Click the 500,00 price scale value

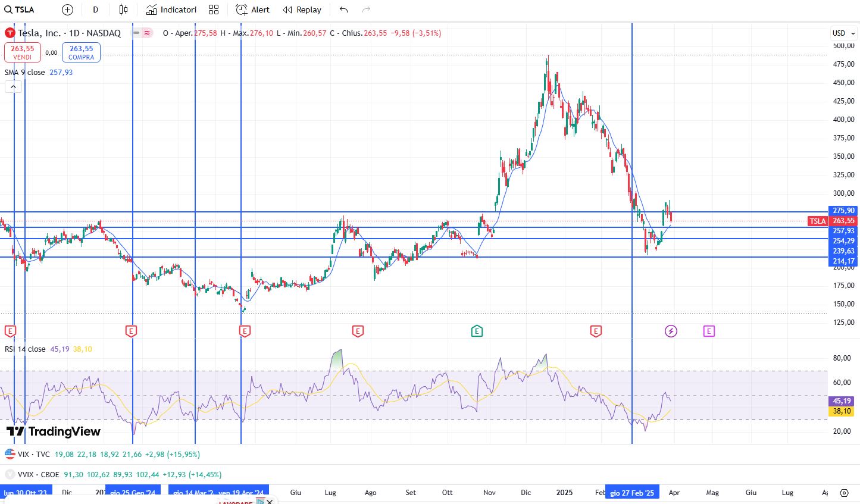tap(844, 46)
